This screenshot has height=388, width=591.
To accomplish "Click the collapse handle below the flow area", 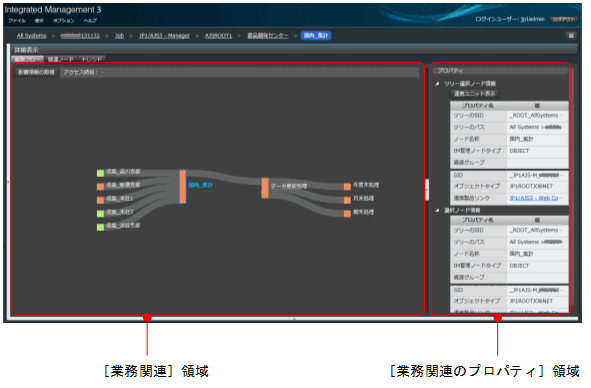I will (x=294, y=319).
